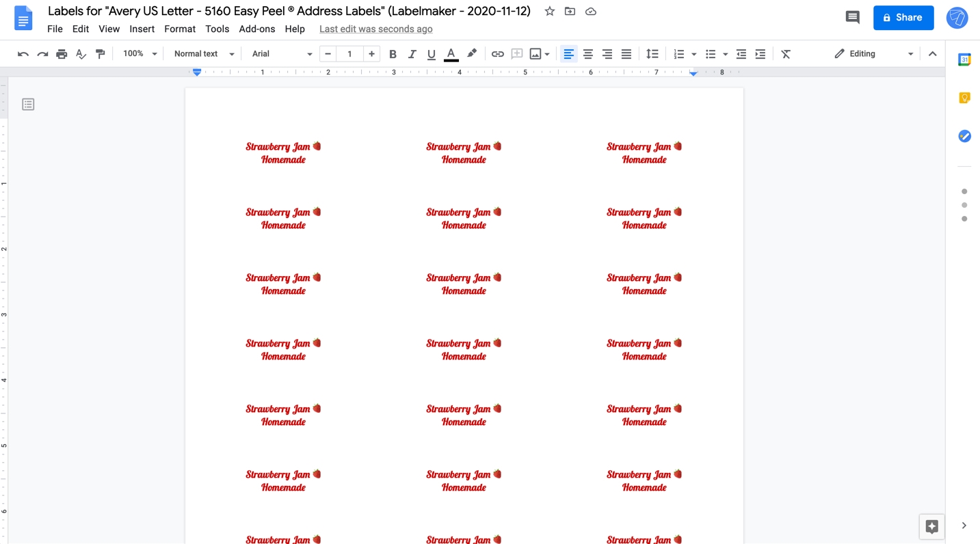Toggle italic formatting
Screen dimensions: 980x544
pos(412,54)
